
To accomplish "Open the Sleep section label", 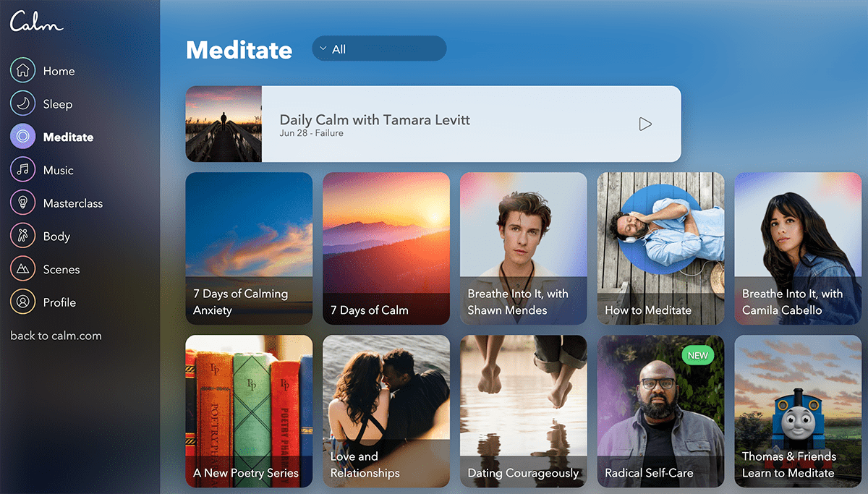I will click(58, 104).
